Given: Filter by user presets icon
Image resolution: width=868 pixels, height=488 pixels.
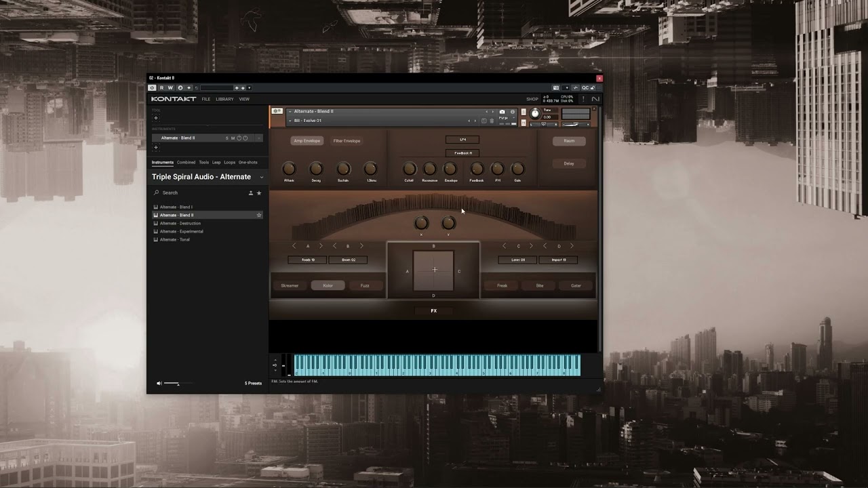Looking at the screenshot, I should click(250, 193).
